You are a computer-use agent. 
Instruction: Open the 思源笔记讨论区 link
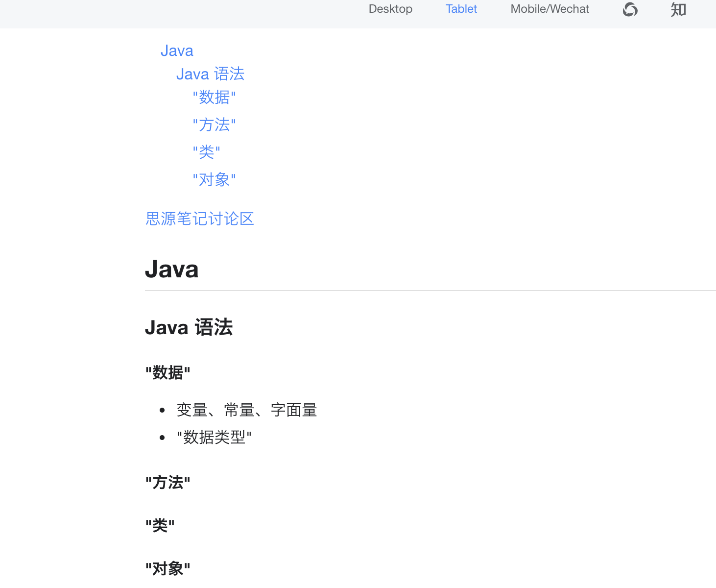(x=199, y=219)
